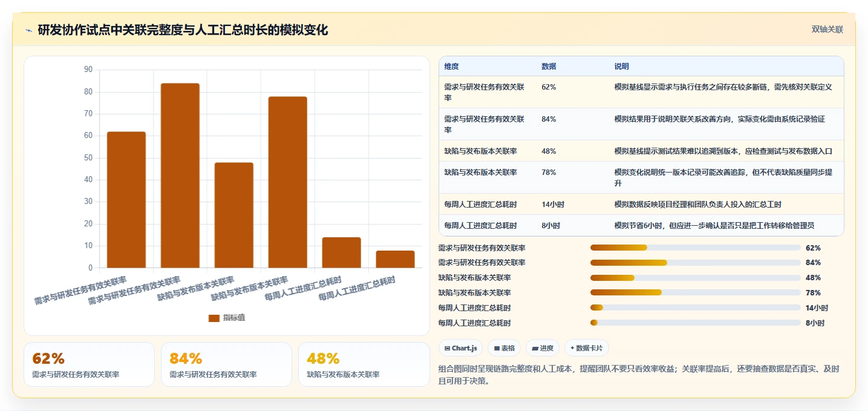Click the Chart.js chip
868x411 pixels.
pos(460,348)
